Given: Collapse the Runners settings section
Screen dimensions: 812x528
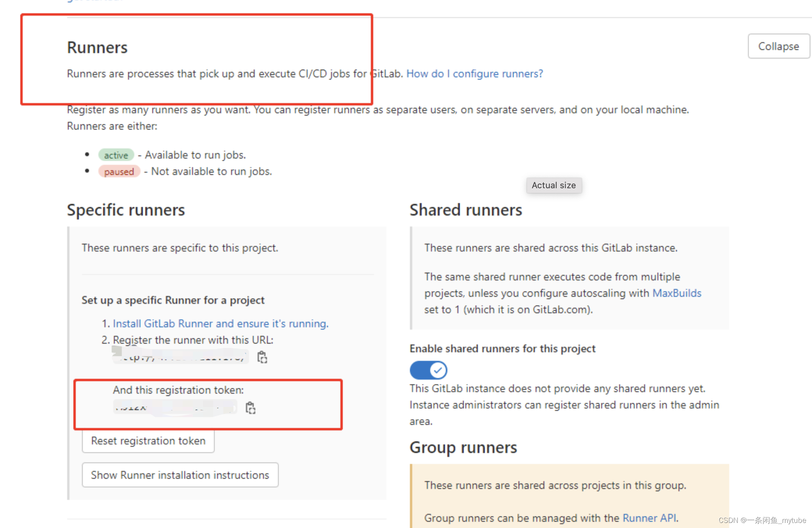Looking at the screenshot, I should click(x=778, y=46).
